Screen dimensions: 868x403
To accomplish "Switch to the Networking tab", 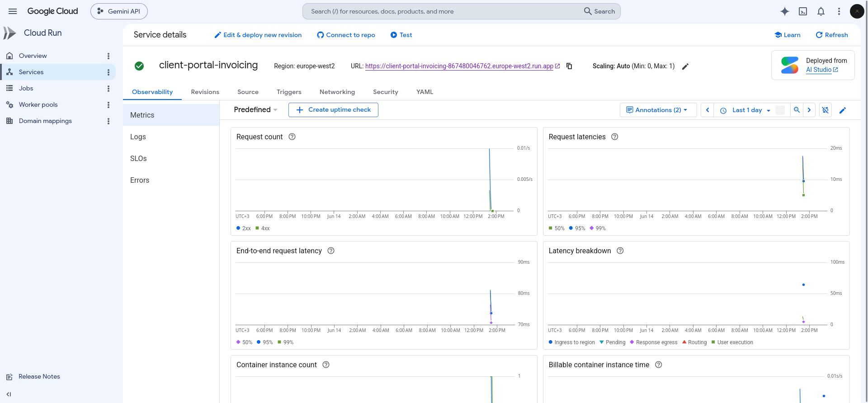I will tap(337, 92).
